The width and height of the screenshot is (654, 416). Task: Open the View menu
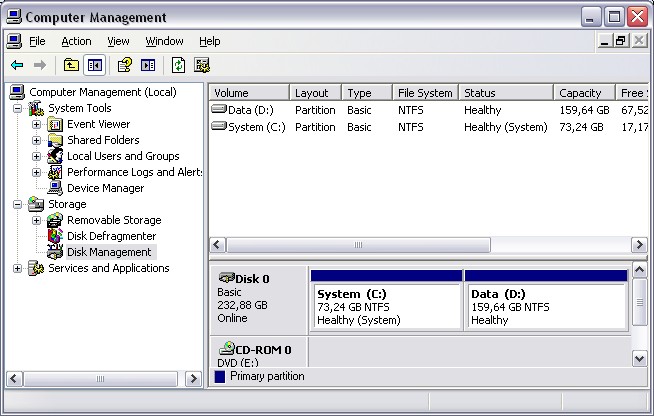click(119, 41)
